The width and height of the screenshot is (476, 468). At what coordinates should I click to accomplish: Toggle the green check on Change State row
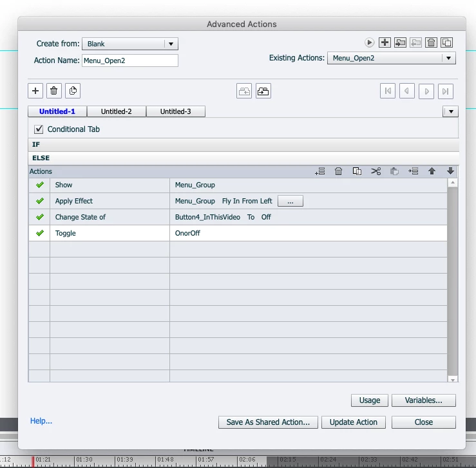pyautogui.click(x=40, y=217)
